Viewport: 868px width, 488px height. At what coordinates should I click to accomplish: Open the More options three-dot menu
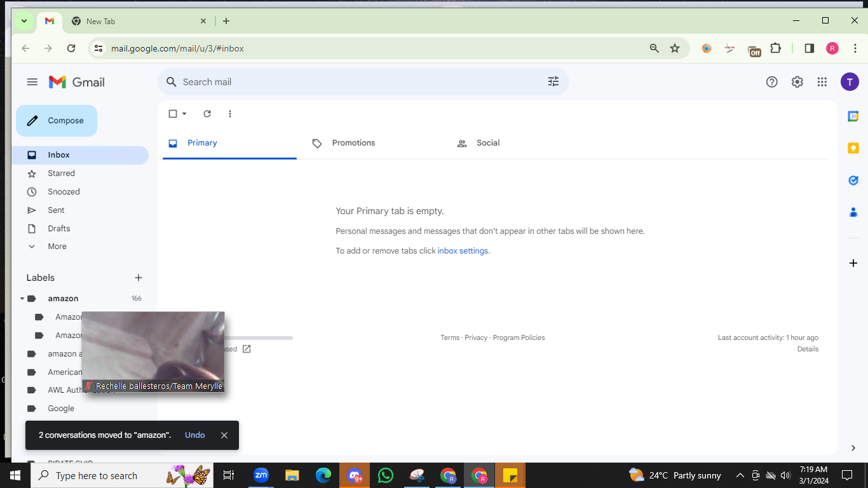click(x=230, y=114)
